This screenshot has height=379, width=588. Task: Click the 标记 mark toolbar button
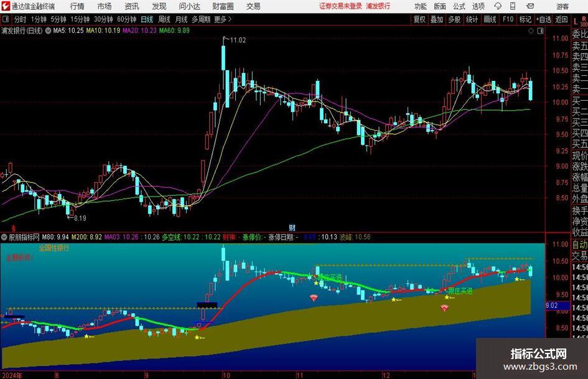point(525,19)
